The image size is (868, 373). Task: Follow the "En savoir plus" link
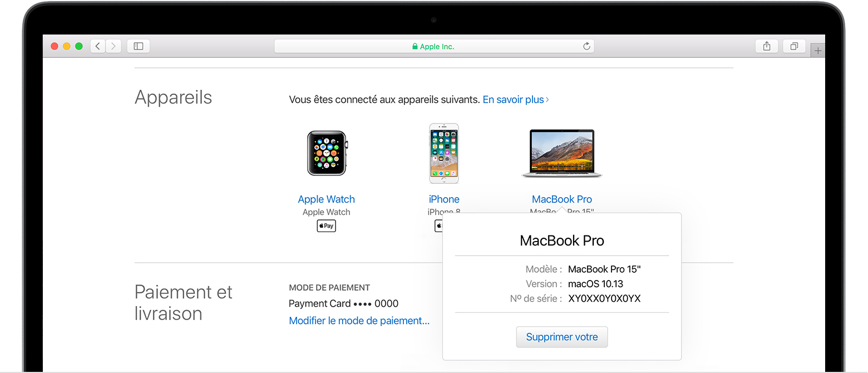tap(515, 100)
